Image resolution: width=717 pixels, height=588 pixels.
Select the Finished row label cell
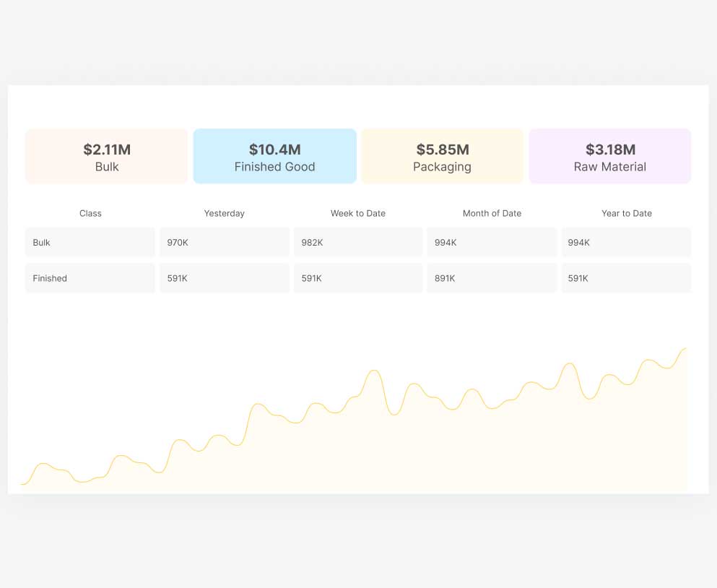[90, 278]
